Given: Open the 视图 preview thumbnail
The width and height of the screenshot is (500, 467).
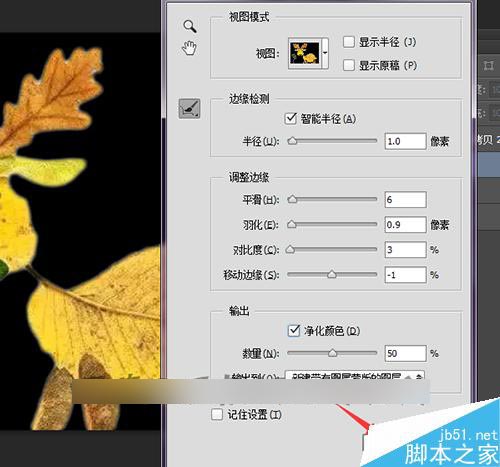Looking at the screenshot, I should pyautogui.click(x=305, y=53).
